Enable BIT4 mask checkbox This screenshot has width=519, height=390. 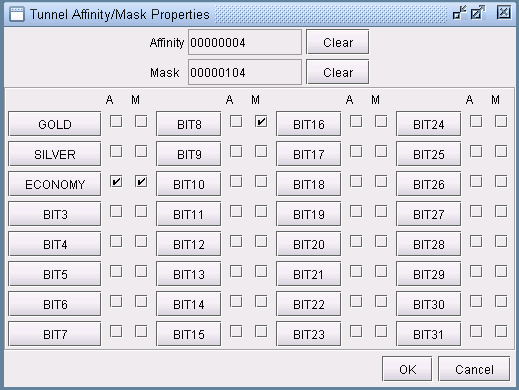pyautogui.click(x=141, y=241)
